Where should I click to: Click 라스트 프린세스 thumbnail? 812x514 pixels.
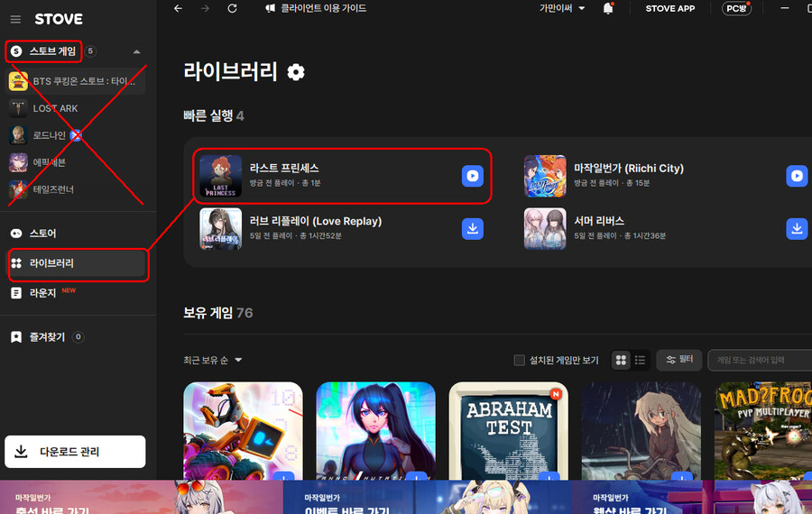[x=221, y=176]
